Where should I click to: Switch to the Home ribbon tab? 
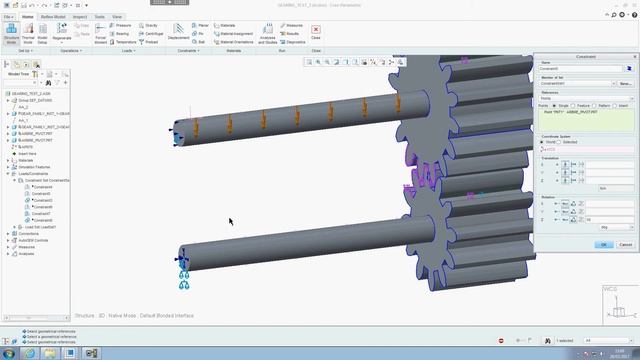[28, 17]
